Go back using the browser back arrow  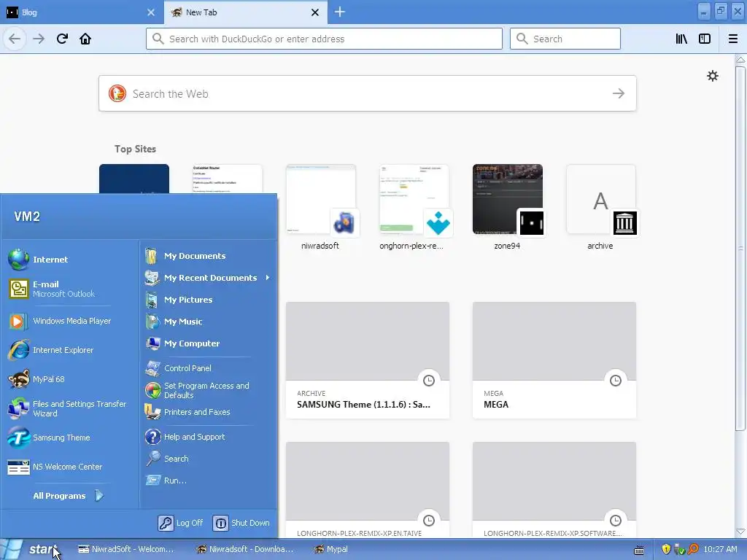coord(15,39)
